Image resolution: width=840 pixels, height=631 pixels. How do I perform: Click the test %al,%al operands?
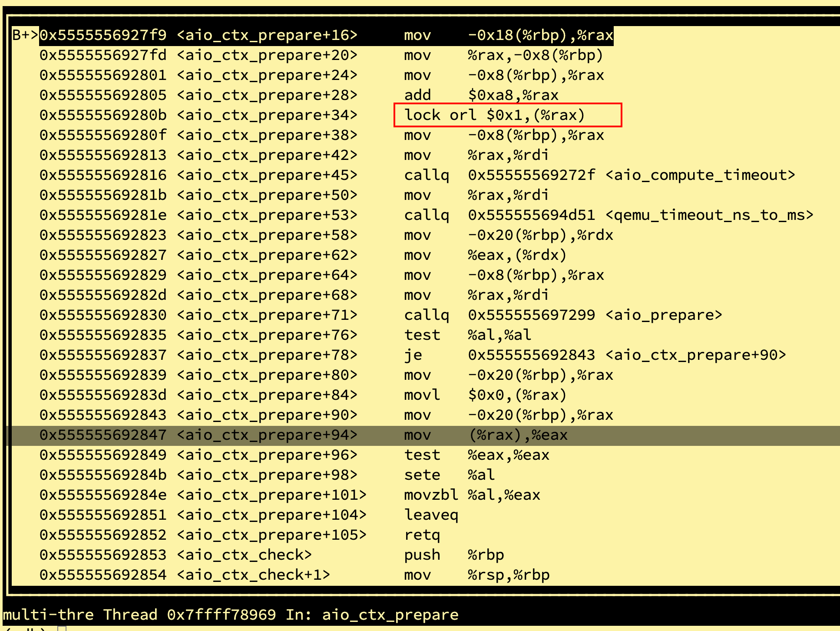pos(499,335)
